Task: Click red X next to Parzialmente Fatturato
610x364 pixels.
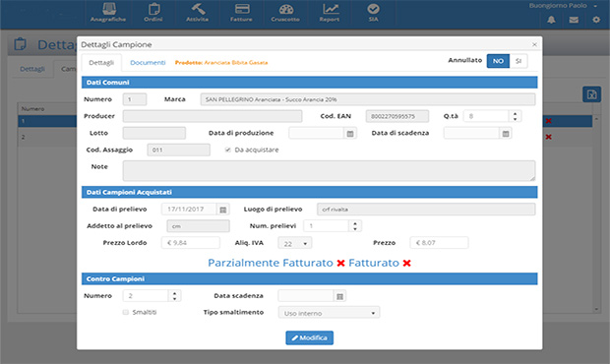Action: [x=340, y=264]
